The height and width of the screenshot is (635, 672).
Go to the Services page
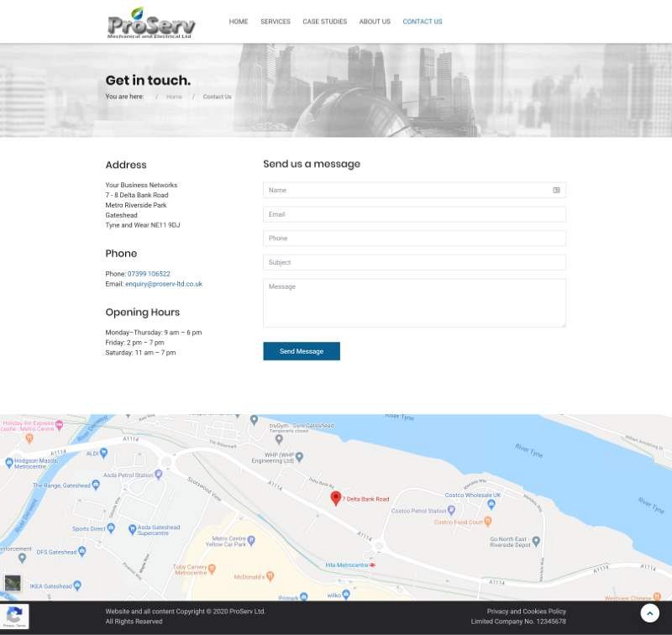[x=275, y=22]
